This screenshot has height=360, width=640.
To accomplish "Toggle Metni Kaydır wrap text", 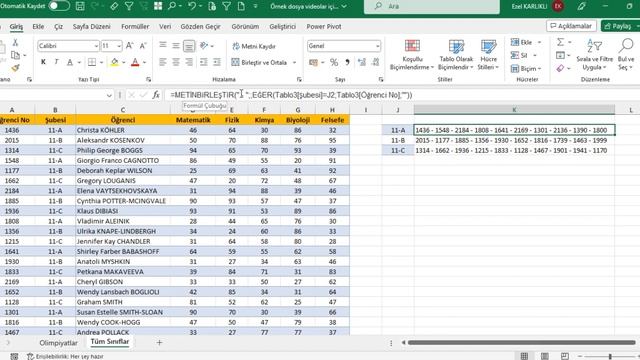I will click(254, 46).
